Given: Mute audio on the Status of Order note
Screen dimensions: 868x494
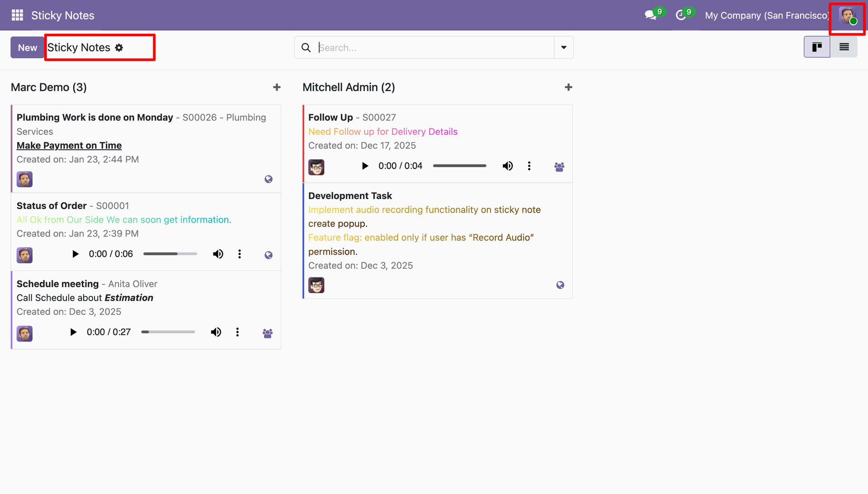Looking at the screenshot, I should point(218,254).
